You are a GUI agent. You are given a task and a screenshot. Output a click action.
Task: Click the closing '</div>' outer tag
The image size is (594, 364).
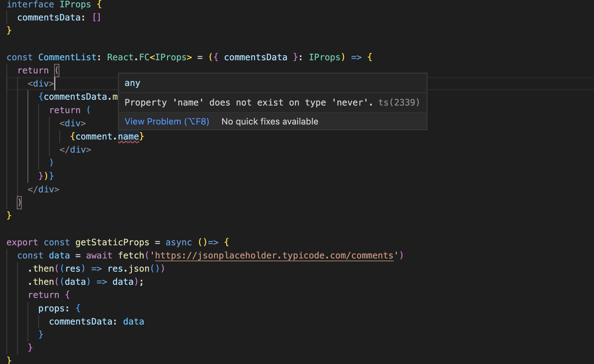click(43, 189)
